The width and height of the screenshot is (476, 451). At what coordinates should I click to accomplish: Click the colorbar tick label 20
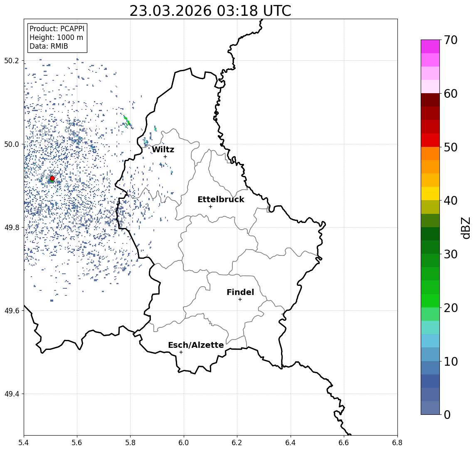[451, 307]
